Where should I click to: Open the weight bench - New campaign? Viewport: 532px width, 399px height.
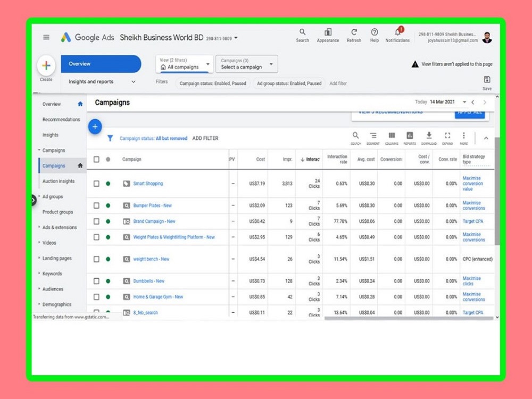(151, 259)
